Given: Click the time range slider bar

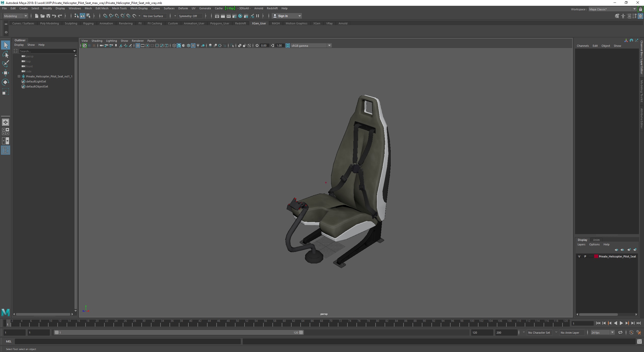Looking at the screenshot, I should (x=179, y=332).
